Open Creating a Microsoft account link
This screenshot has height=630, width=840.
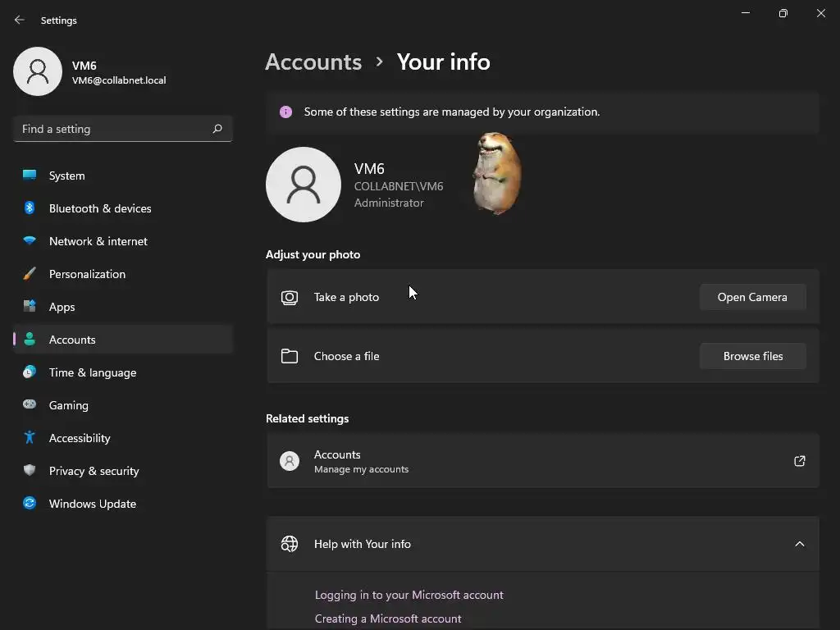point(388,619)
